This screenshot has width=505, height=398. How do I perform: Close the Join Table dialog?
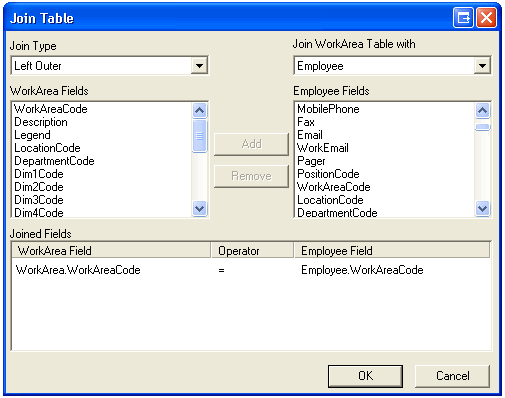(487, 18)
